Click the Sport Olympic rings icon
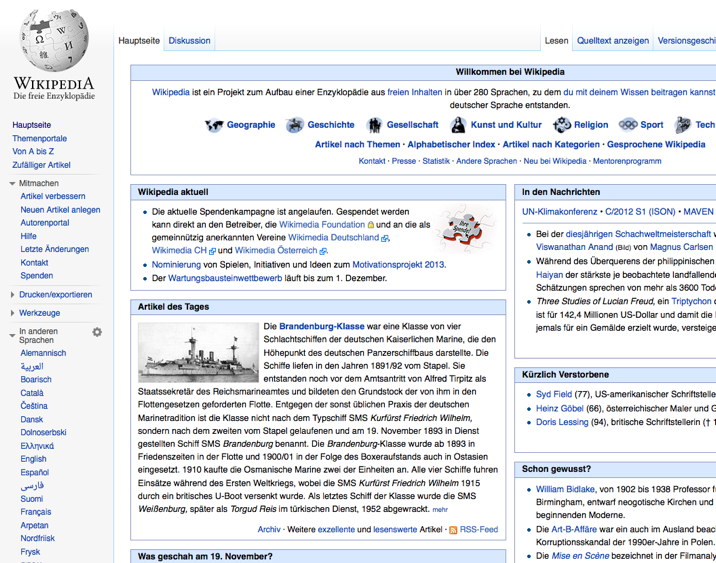The width and height of the screenshot is (716, 563). coord(628,125)
